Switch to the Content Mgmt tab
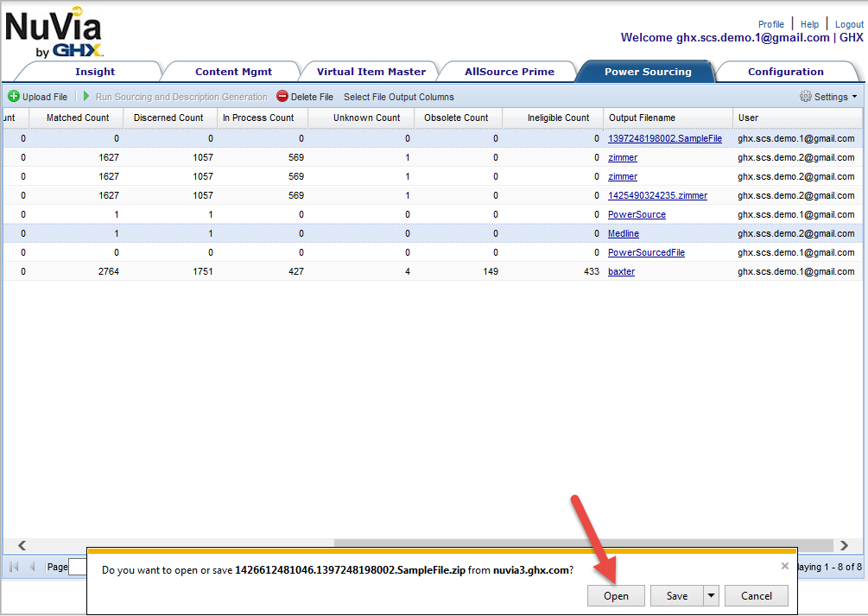 click(x=233, y=72)
